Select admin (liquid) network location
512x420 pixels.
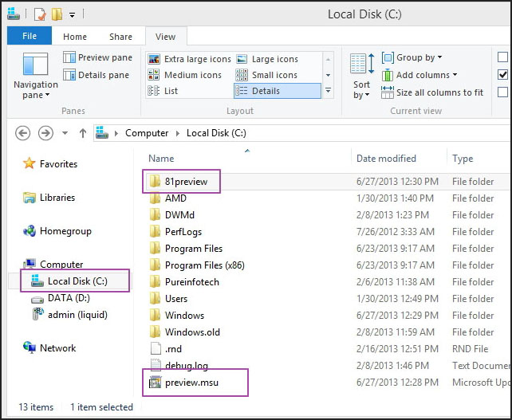point(69,315)
